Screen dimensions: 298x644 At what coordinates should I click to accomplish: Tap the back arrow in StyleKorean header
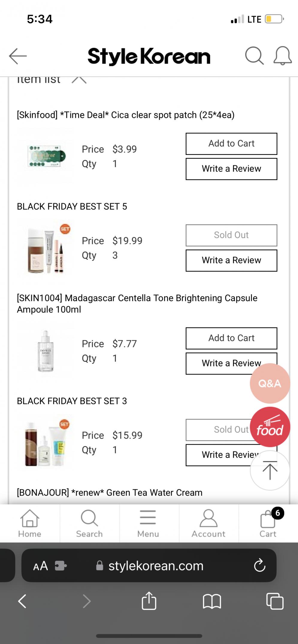[18, 56]
